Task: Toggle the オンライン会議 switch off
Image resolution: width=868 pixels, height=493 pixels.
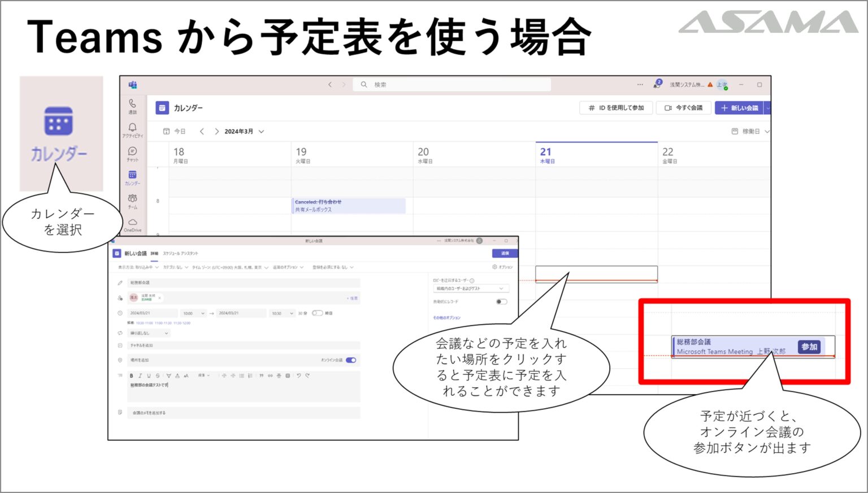Action: coord(351,360)
